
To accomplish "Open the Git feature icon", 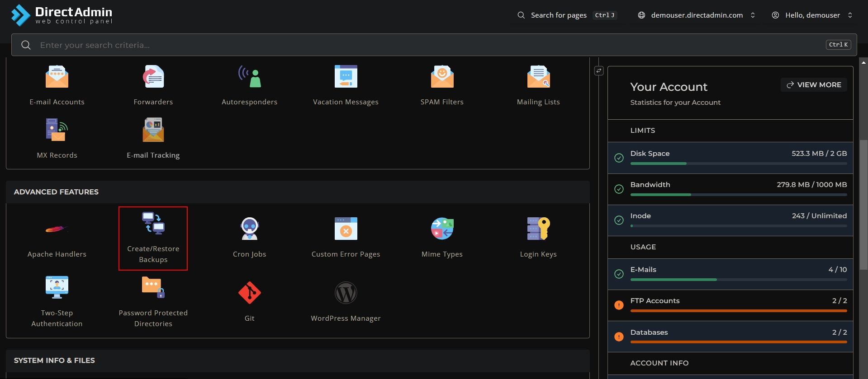I will click(249, 293).
